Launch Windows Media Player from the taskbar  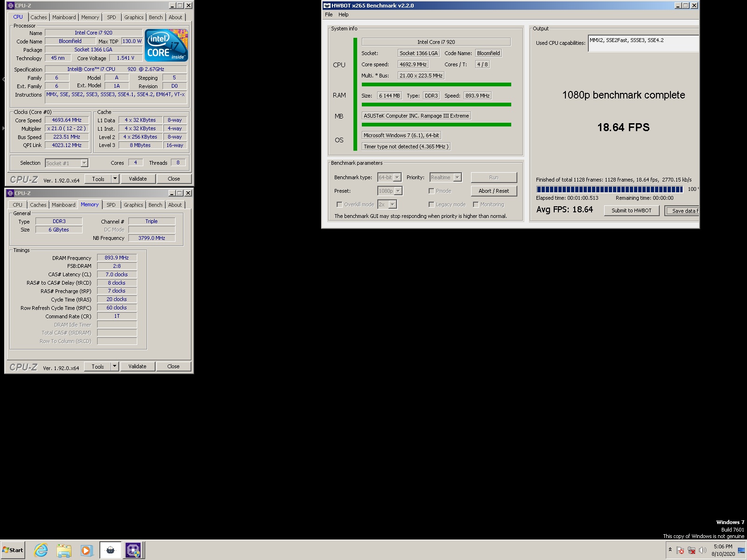[86, 550]
